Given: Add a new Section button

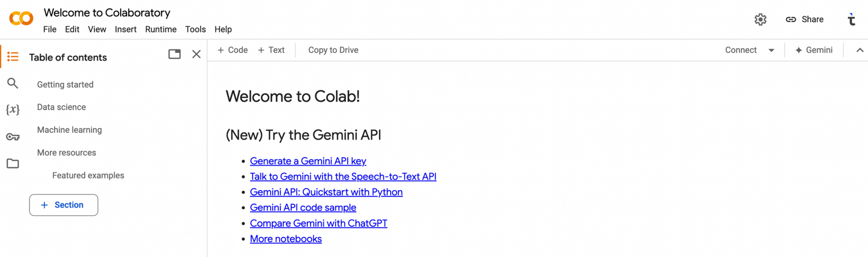Looking at the screenshot, I should pyautogui.click(x=64, y=205).
